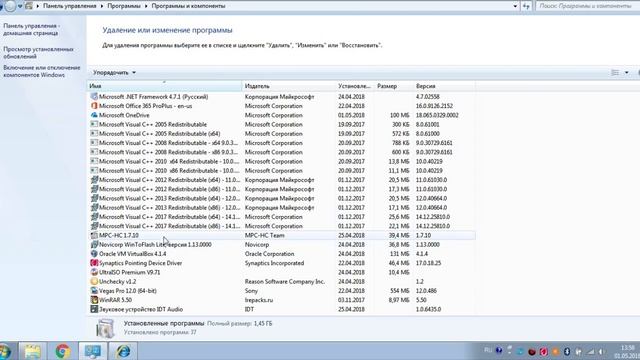Sort by Установлено date column header
640x360 pixels.
click(355, 86)
